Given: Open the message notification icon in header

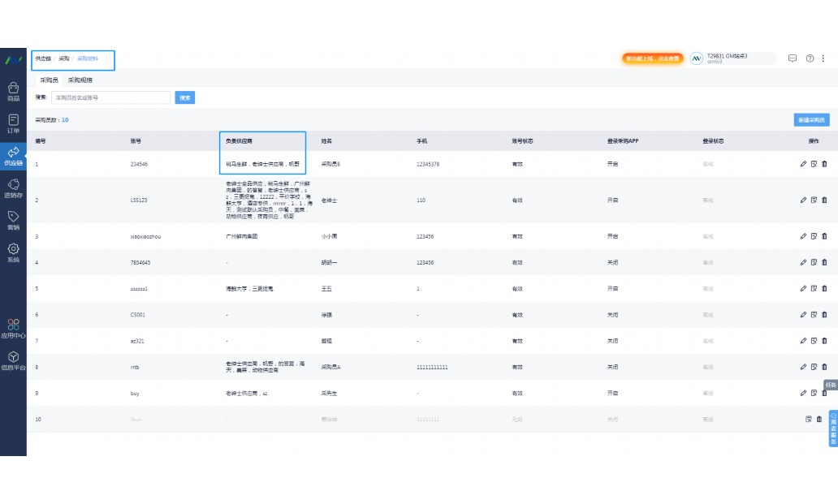Looking at the screenshot, I should [x=793, y=58].
